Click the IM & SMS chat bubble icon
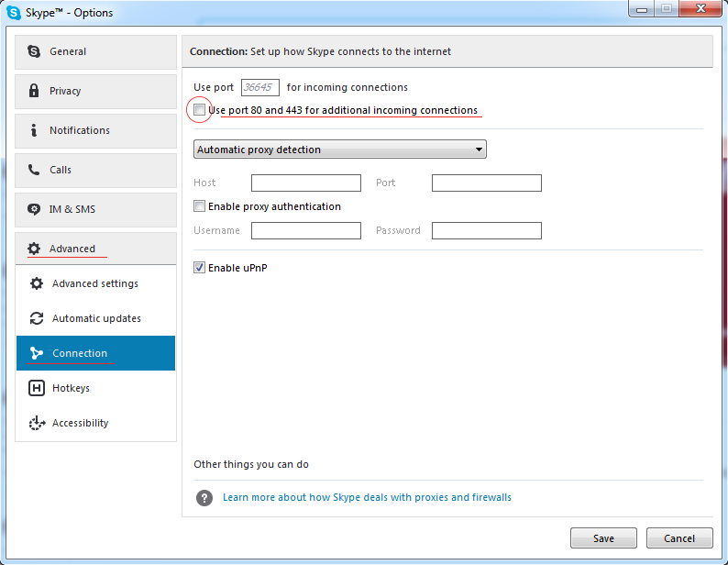Image resolution: width=728 pixels, height=565 pixels. pyautogui.click(x=34, y=209)
